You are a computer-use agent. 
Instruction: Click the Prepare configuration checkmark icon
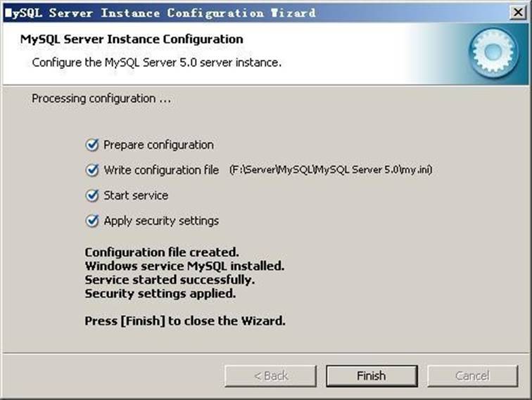click(91, 145)
